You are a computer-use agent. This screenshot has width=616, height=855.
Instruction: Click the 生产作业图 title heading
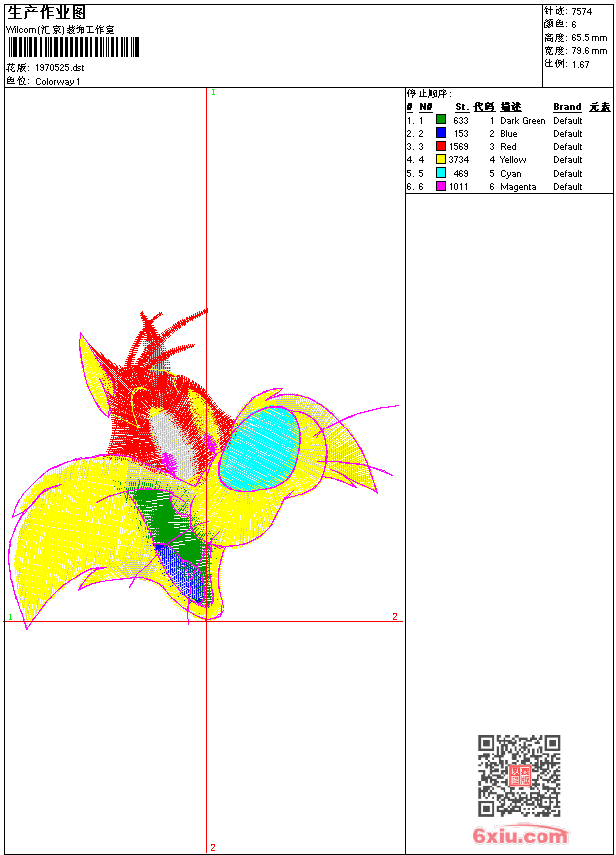[47, 13]
